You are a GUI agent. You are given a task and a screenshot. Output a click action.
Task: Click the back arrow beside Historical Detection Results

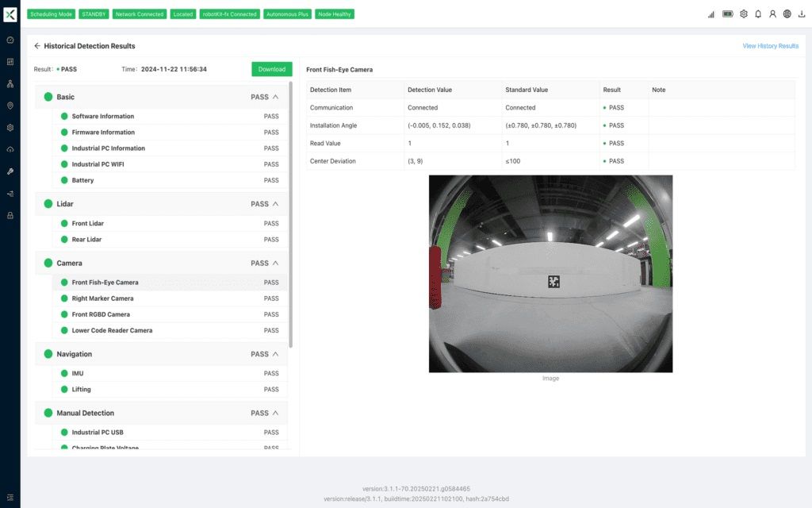click(37, 46)
